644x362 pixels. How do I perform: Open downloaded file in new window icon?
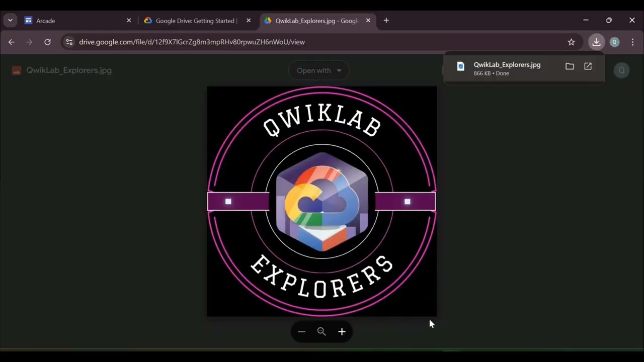tap(588, 66)
